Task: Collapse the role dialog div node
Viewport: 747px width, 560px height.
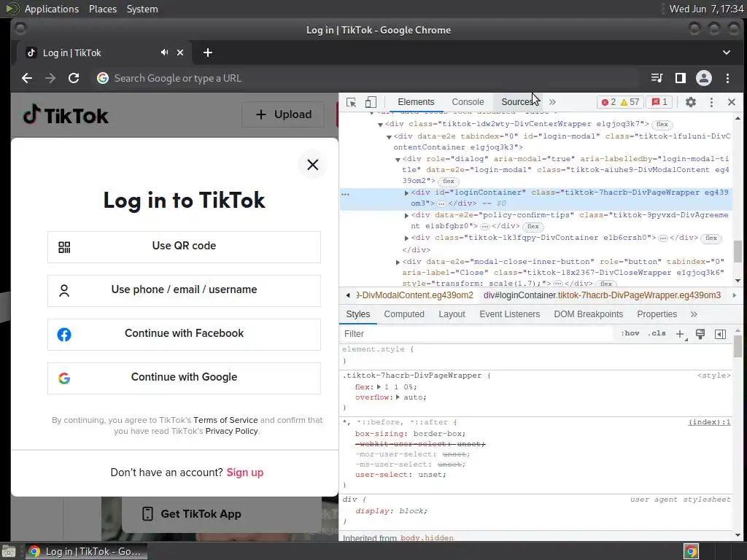Action: point(398,160)
